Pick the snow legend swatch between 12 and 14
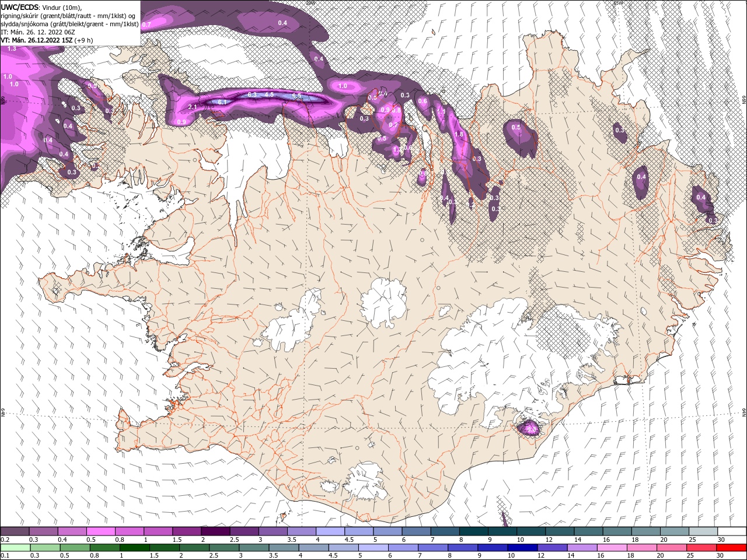 [x=560, y=531]
